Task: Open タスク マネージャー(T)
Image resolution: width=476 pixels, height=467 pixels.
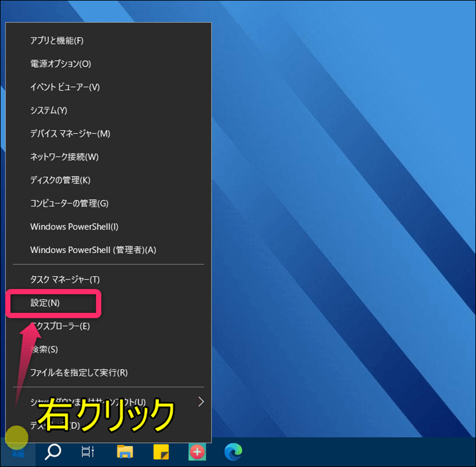Action: tap(65, 279)
